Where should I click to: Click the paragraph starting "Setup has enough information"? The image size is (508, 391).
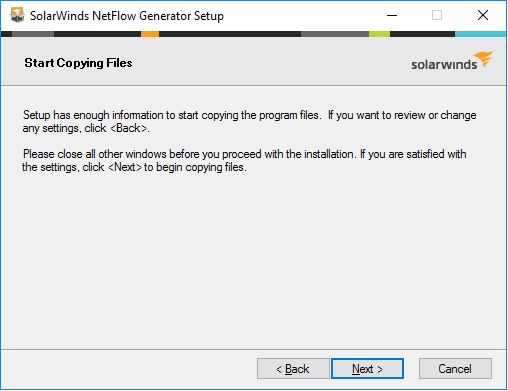(x=249, y=122)
